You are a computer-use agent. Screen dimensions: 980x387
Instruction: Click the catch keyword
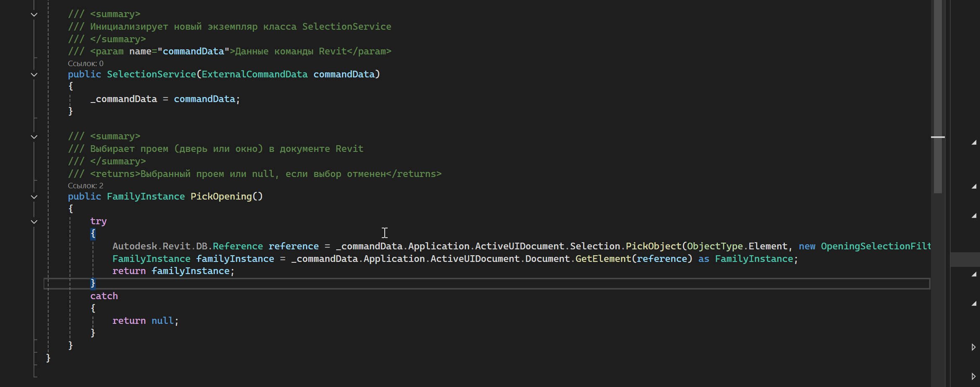[104, 296]
